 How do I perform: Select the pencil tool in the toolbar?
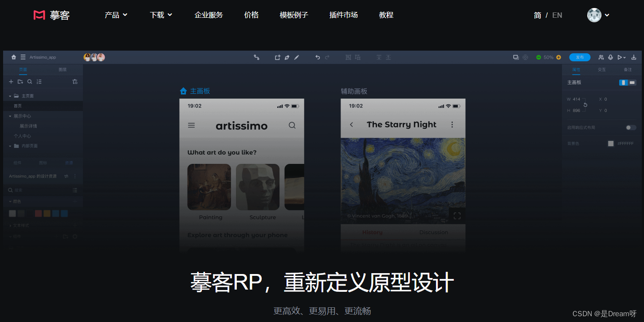point(297,57)
